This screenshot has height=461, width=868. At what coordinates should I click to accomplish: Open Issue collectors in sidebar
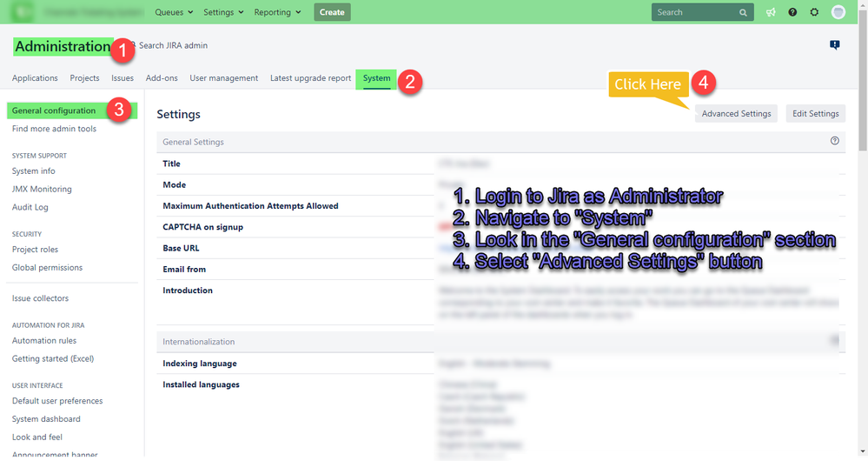[41, 298]
